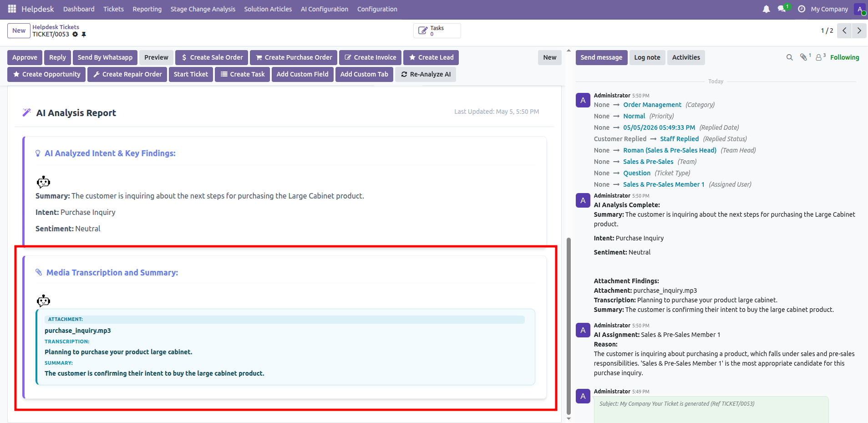
Task: Click Add Custom Tab
Action: (x=364, y=74)
